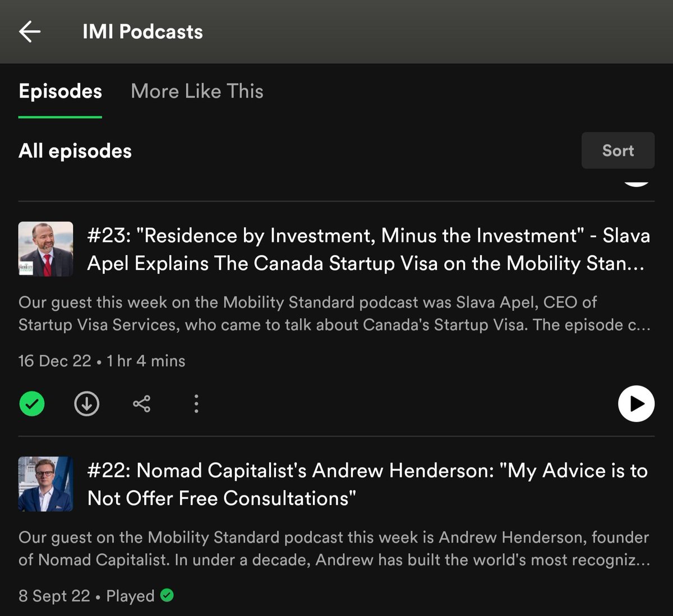
Task: Open the More Like This tab
Action: 197,91
